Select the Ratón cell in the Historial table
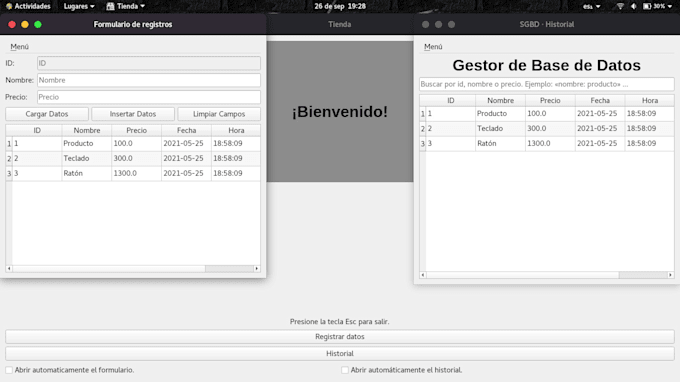680x382 pixels. (x=500, y=143)
